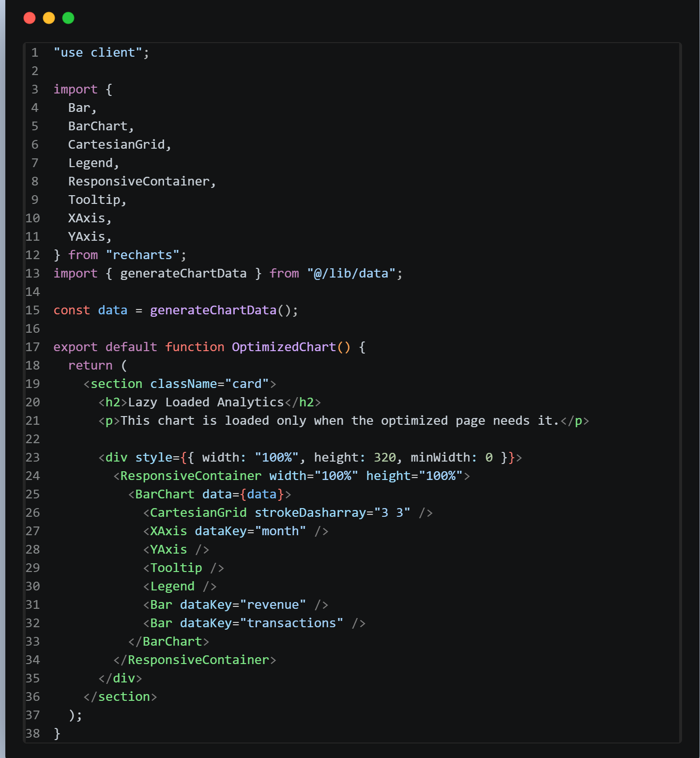Click the YAxis self-closing tag on line 28
The width and height of the screenshot is (700, 758).
[176, 549]
